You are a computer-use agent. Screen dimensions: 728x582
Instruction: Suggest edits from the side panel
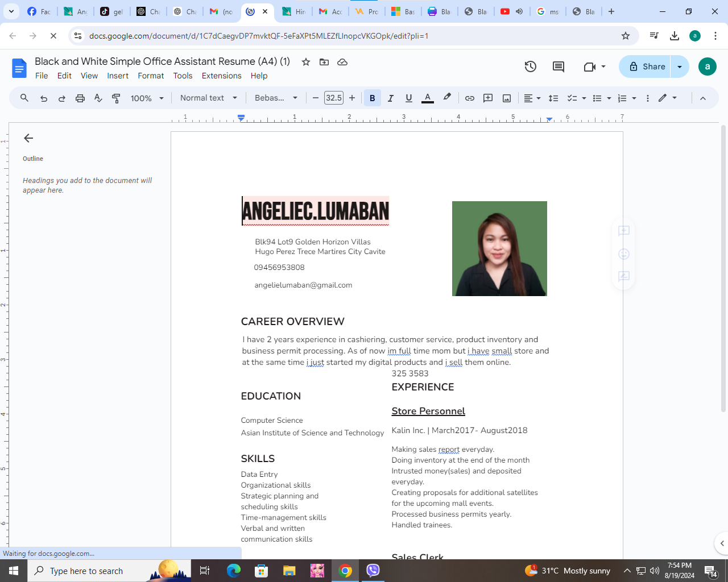[x=624, y=277]
